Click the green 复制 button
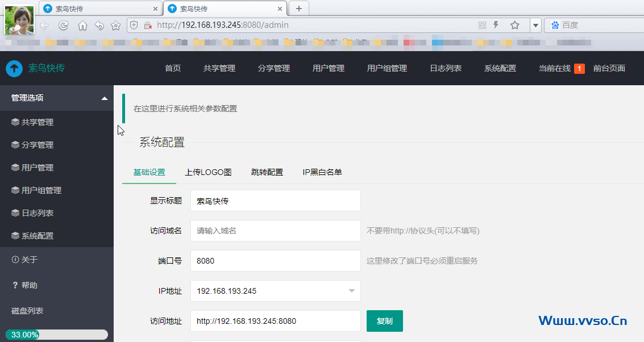The image size is (644, 342). (384, 321)
